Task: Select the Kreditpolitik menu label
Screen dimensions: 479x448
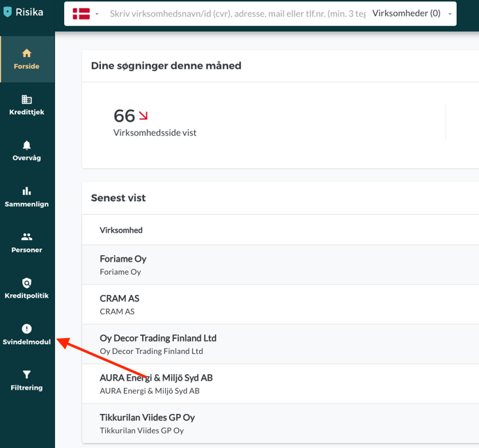Action: [x=26, y=296]
